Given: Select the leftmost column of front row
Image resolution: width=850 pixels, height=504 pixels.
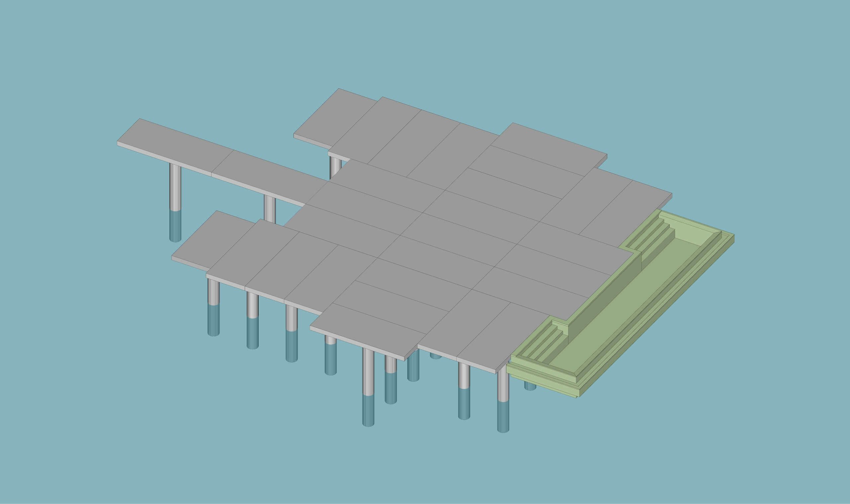Looking at the screenshot, I should pyautogui.click(x=213, y=293).
